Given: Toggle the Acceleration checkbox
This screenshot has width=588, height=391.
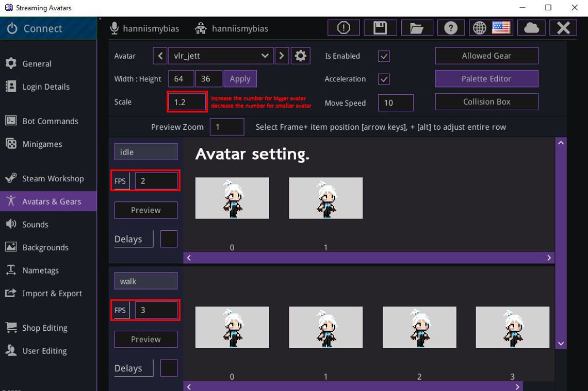Looking at the screenshot, I should [384, 79].
